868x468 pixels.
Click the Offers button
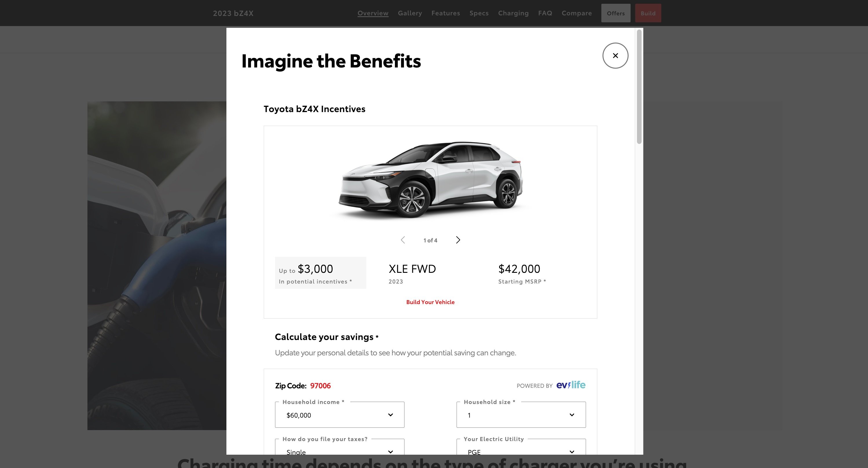(x=616, y=13)
